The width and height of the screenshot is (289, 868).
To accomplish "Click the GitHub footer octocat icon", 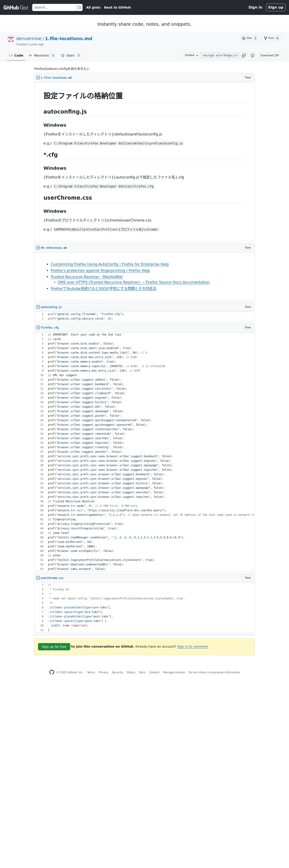I will [x=52, y=673].
